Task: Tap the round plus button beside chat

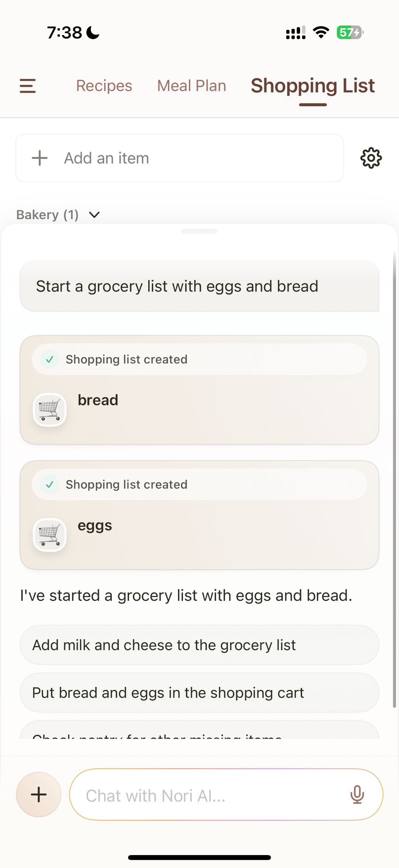Action: pos(39,794)
